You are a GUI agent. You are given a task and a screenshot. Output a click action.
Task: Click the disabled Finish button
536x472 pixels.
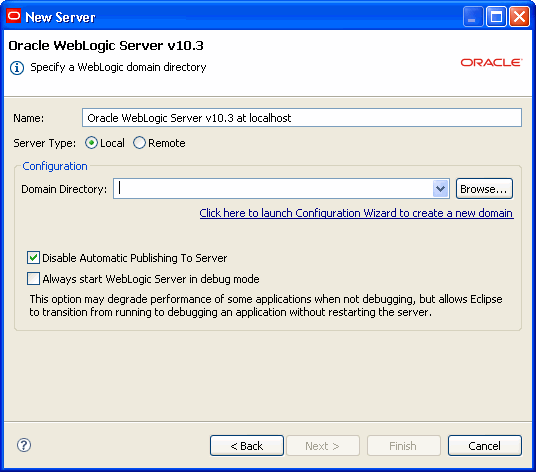(x=403, y=446)
